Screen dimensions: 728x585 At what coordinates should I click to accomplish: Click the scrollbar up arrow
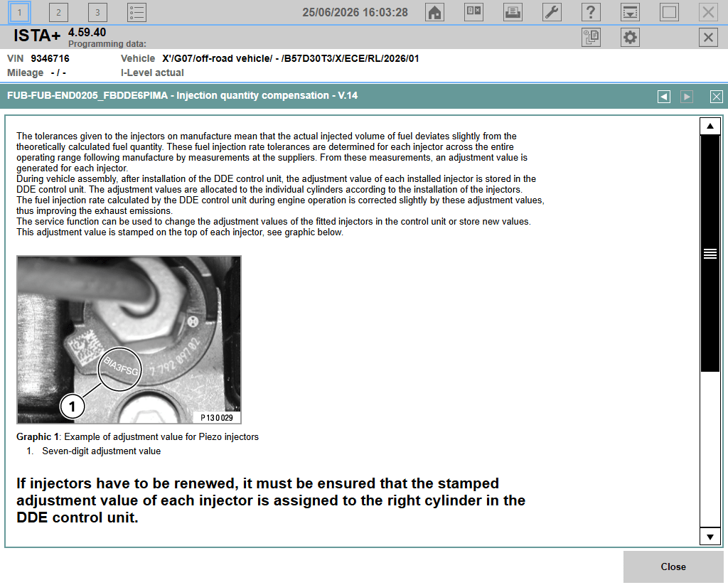click(x=710, y=127)
